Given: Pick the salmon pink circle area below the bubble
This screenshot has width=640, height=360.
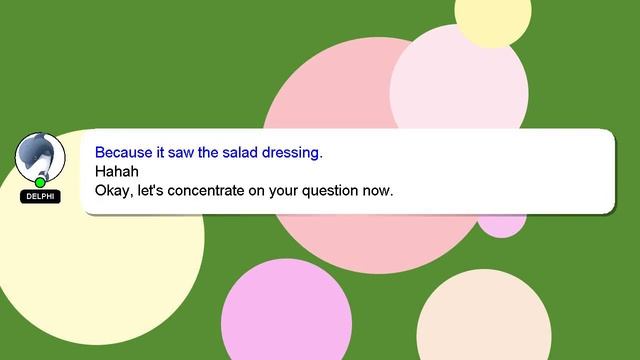Looking at the screenshot, I should 376,241.
